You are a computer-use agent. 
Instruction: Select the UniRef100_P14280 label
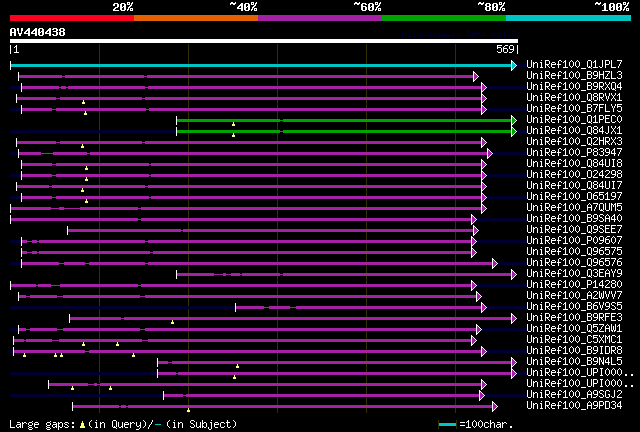point(574,284)
